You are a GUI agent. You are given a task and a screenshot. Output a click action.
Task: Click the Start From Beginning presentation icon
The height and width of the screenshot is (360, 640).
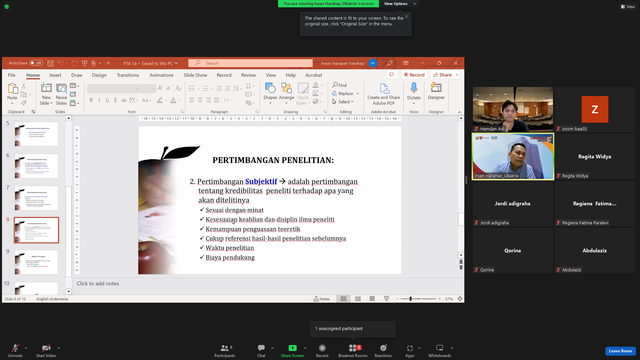84,63
